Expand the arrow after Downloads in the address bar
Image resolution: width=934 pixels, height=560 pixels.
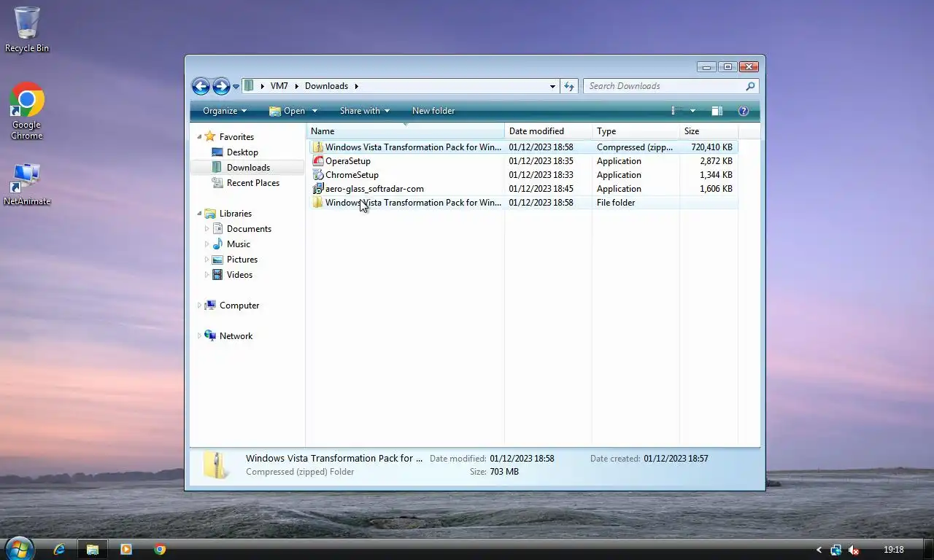(357, 86)
